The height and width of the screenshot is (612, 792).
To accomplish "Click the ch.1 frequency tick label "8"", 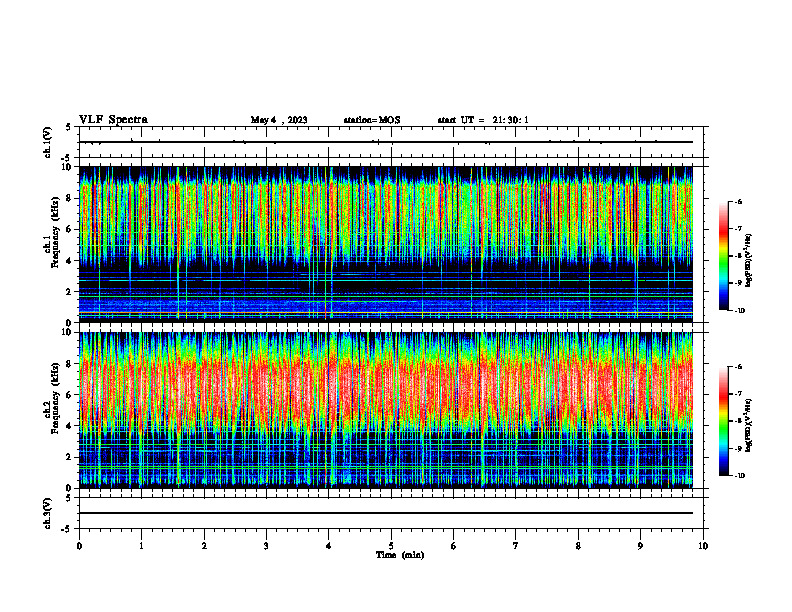I will (x=70, y=198).
